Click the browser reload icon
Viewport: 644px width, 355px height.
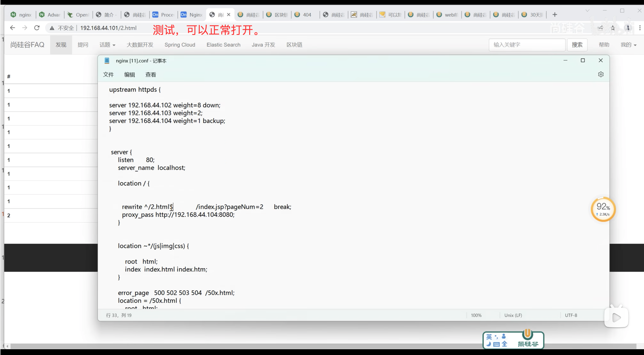click(37, 28)
